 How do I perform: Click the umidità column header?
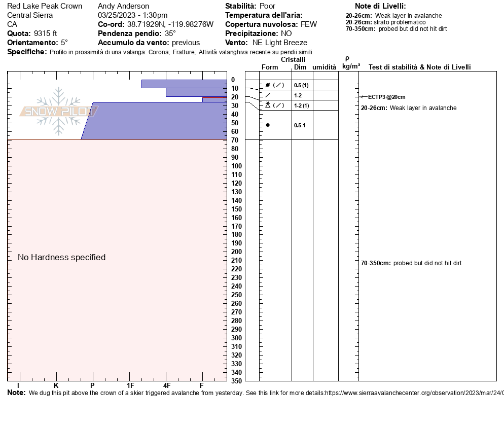click(x=325, y=67)
